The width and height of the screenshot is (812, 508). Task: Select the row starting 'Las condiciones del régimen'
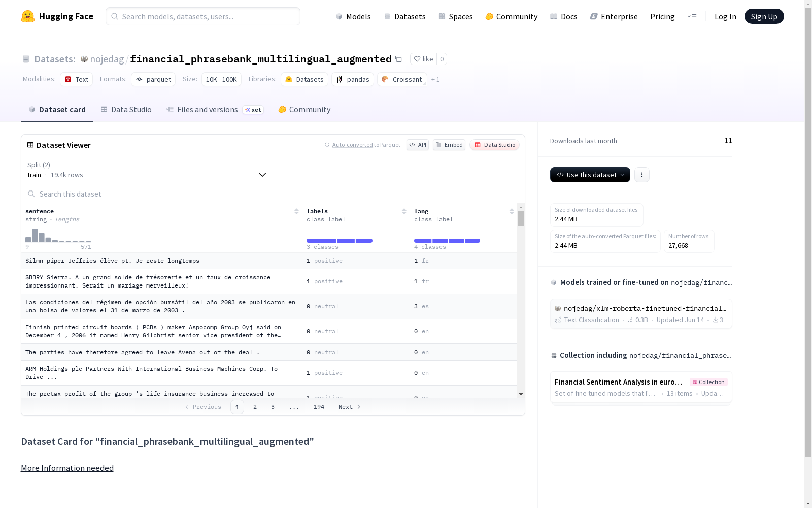[269, 306]
